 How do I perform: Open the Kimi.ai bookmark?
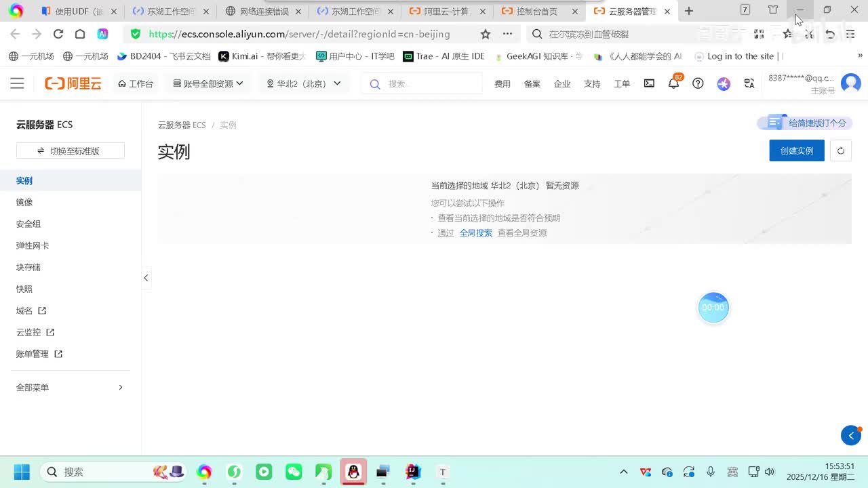[262, 56]
